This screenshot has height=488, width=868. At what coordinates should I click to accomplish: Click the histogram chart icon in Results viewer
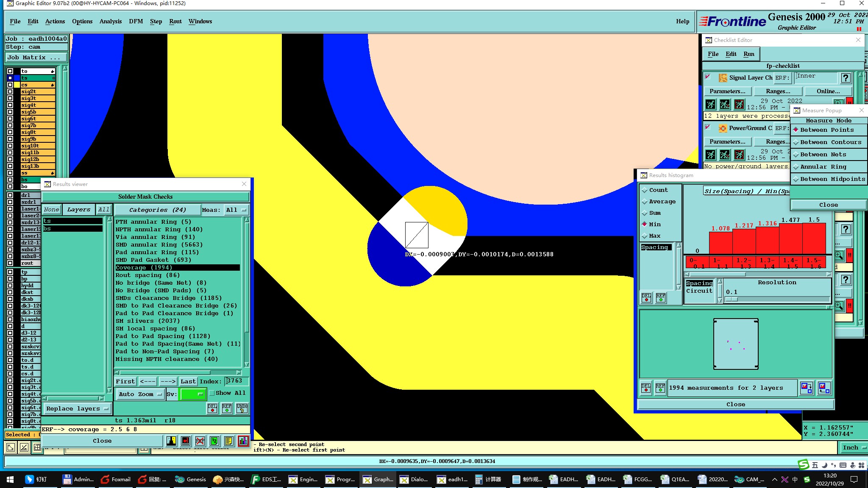click(243, 441)
